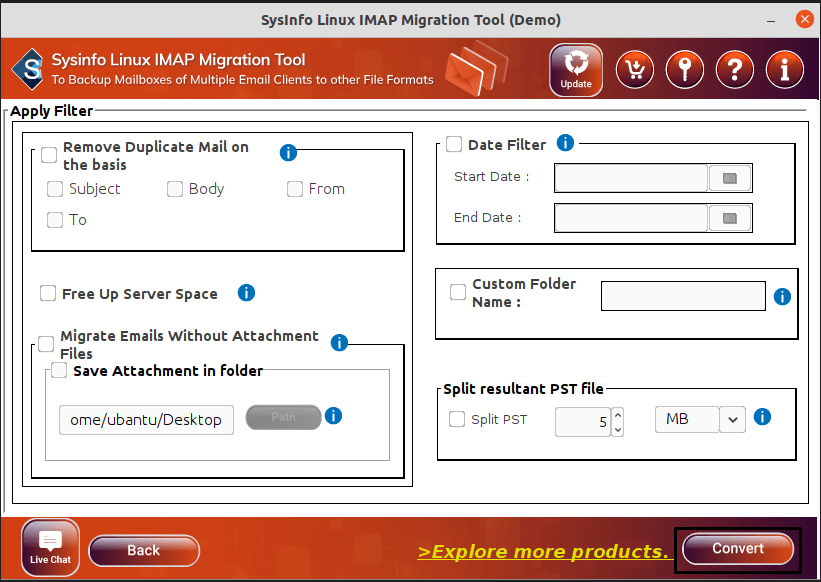This screenshot has width=821, height=582.
Task: Enable the Split PST checkbox
Action: tap(457, 419)
